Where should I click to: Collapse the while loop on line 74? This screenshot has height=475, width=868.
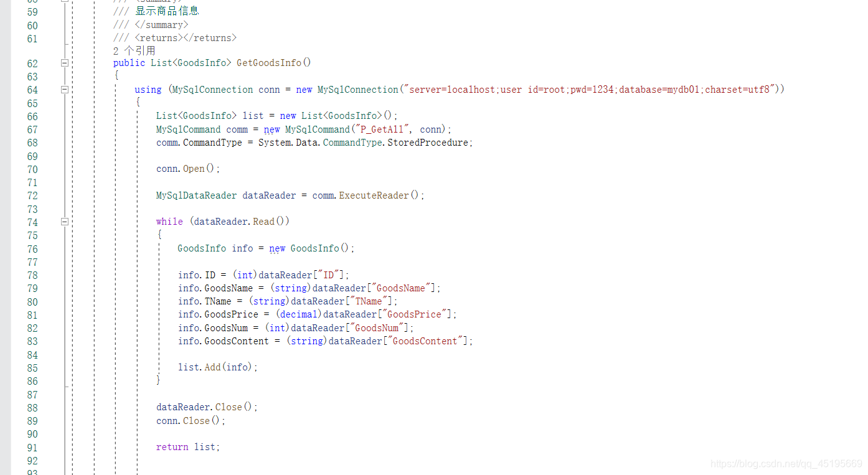(x=64, y=222)
